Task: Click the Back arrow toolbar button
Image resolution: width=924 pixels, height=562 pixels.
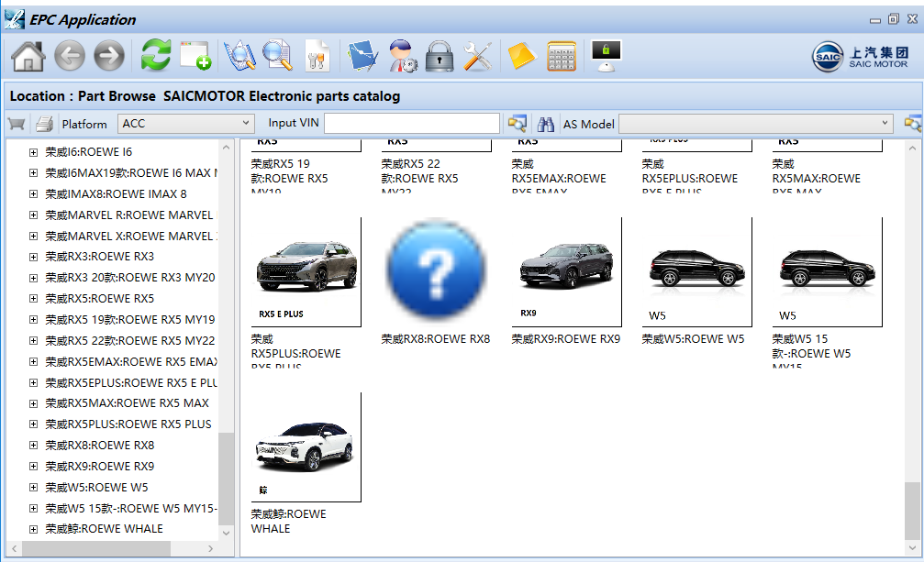Action: click(70, 57)
